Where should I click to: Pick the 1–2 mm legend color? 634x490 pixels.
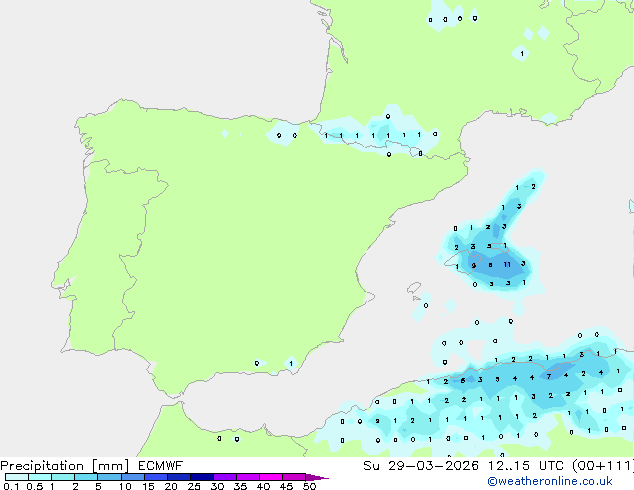point(63,477)
